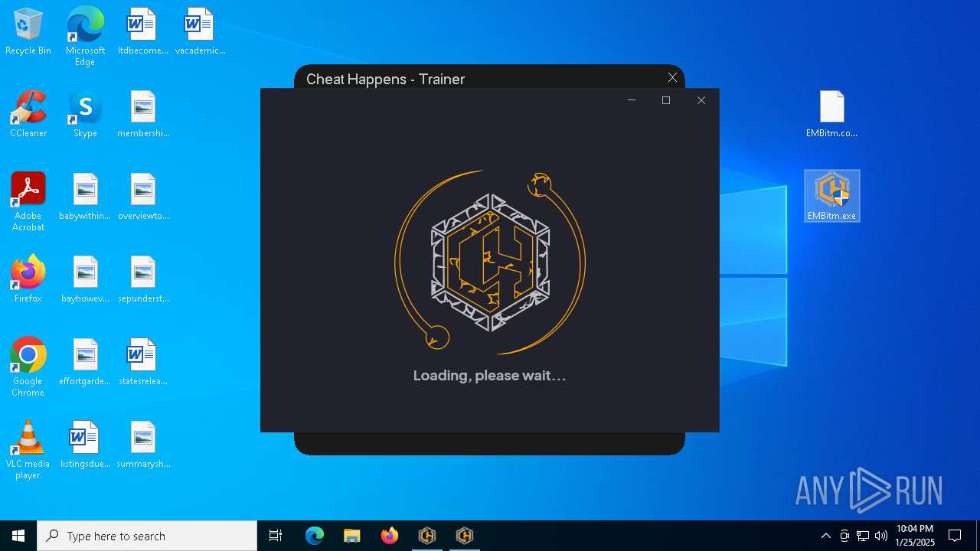Open the notification center

point(955,536)
